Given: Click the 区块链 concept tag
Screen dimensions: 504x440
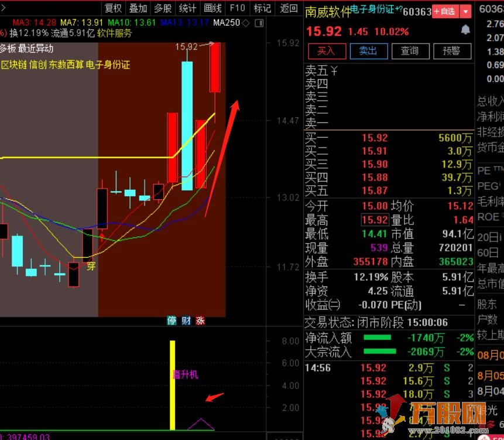Looking at the screenshot, I should click(x=14, y=64).
